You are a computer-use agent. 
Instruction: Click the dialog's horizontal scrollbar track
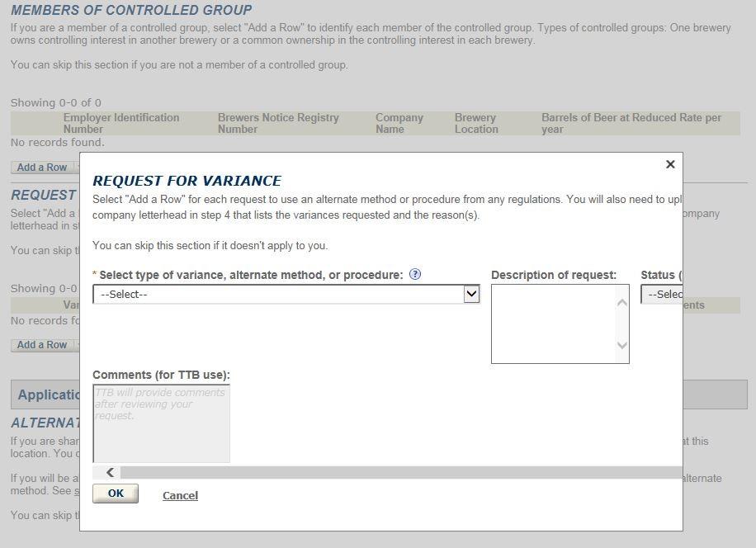(x=396, y=473)
